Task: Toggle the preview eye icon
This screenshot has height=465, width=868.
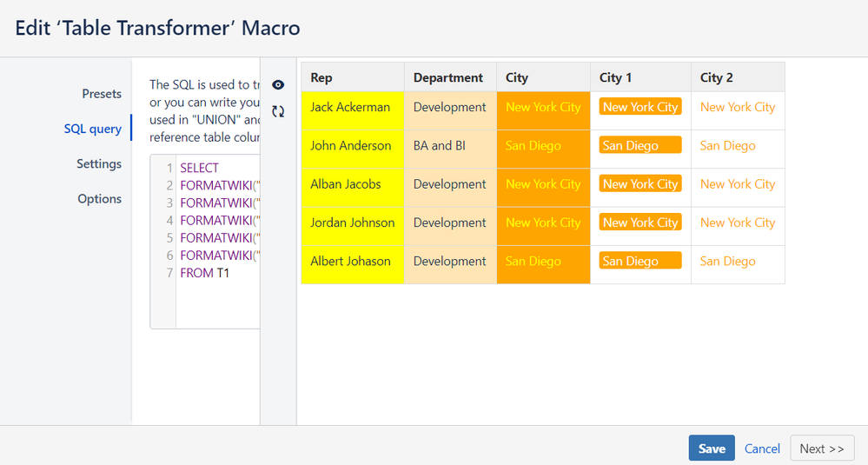Action: 278,85
